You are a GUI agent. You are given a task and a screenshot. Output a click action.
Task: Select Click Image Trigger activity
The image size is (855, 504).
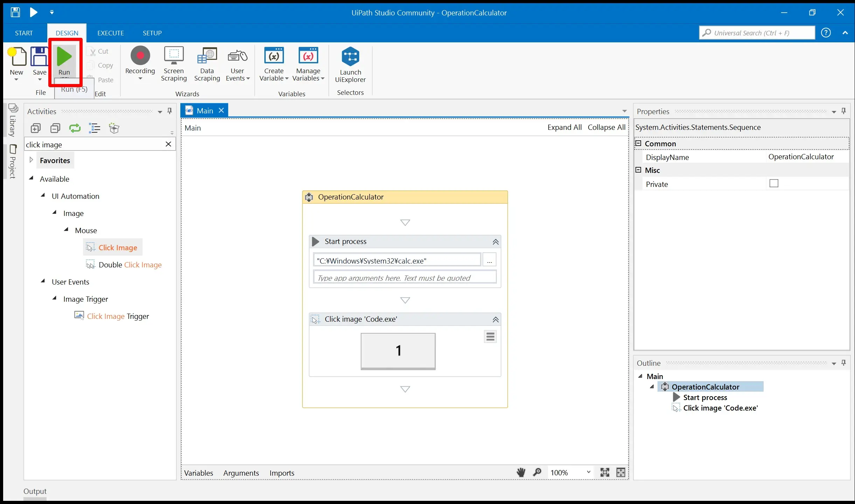click(112, 316)
